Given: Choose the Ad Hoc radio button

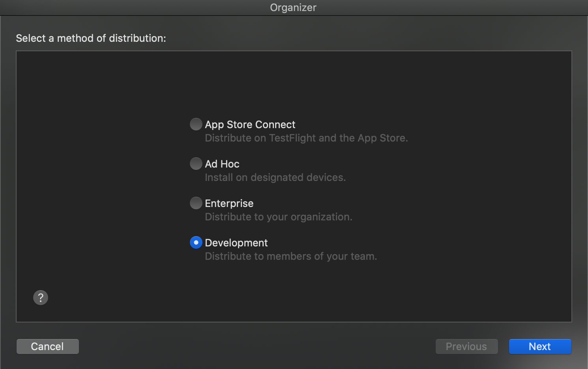Looking at the screenshot, I should pyautogui.click(x=196, y=164).
